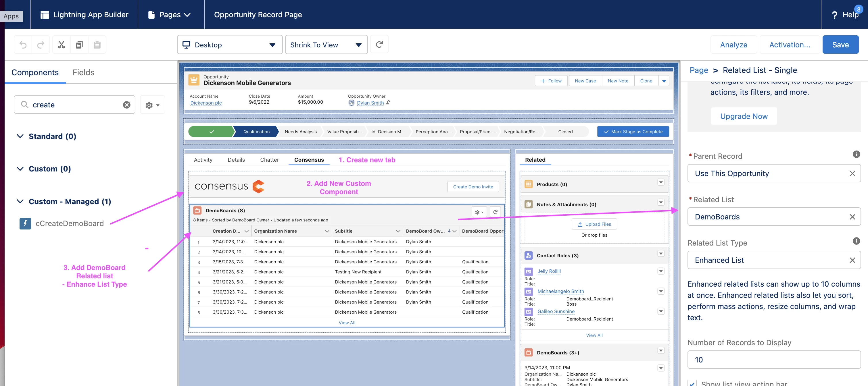Click Number of Records to Display field
The width and height of the screenshot is (868, 386).
coord(774,360)
